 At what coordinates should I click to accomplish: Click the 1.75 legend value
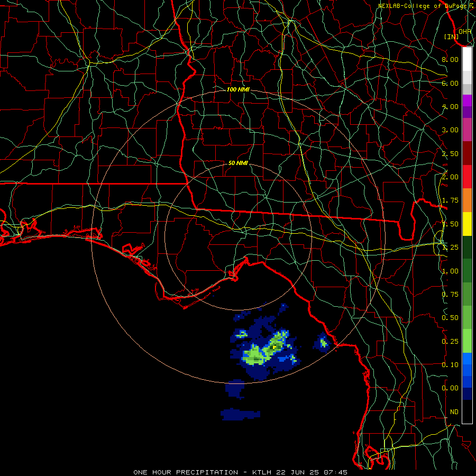click(450, 200)
